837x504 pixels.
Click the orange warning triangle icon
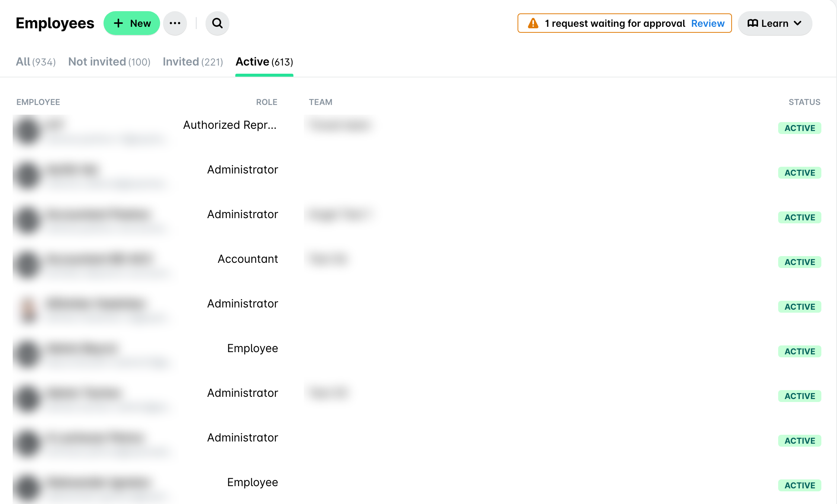533,23
